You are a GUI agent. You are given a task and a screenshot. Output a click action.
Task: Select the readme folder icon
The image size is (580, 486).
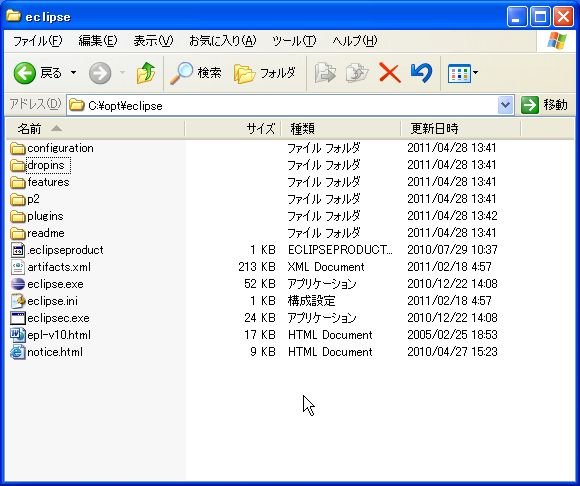[x=17, y=233]
